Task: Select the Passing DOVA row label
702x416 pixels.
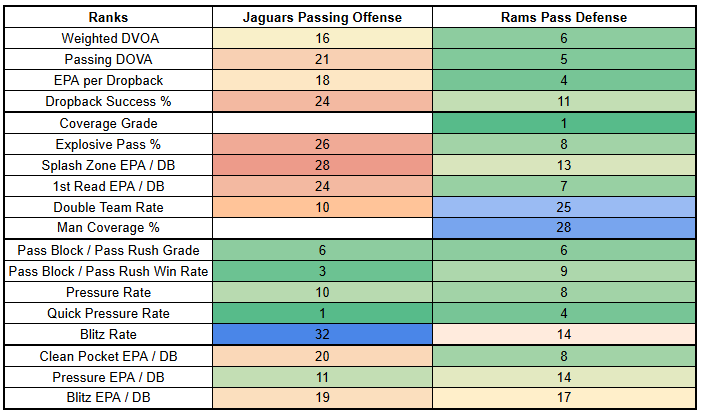Action: [x=105, y=60]
